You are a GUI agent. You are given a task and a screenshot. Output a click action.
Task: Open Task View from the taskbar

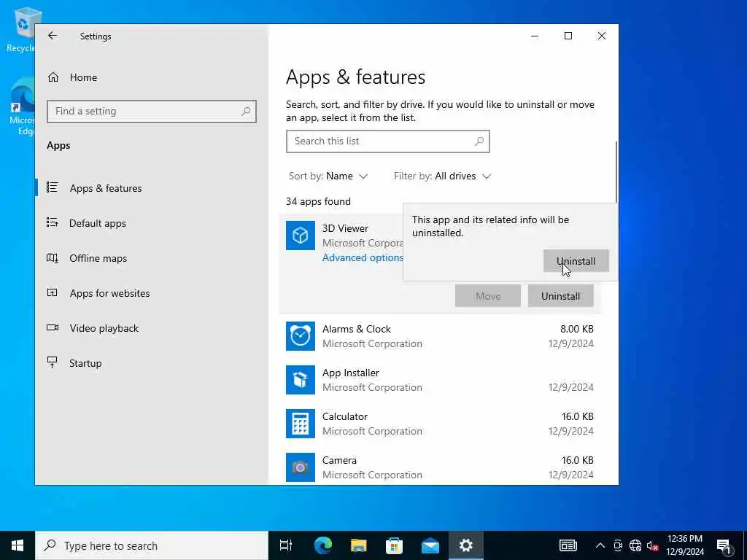tap(286, 545)
